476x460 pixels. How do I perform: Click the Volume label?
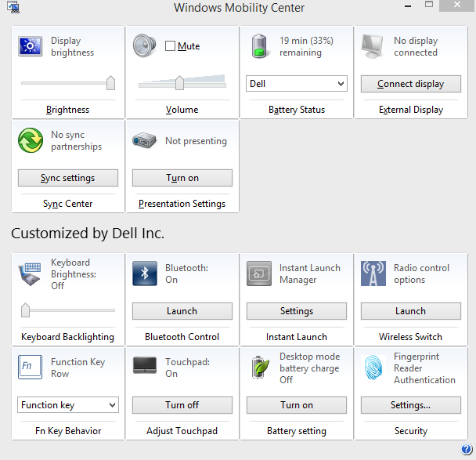182,110
